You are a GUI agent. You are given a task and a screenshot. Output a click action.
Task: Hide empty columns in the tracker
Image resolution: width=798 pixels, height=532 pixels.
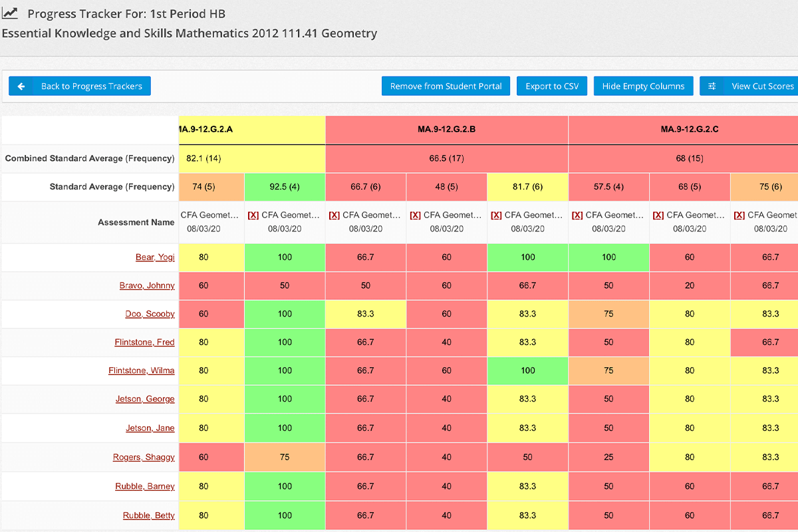coord(643,86)
